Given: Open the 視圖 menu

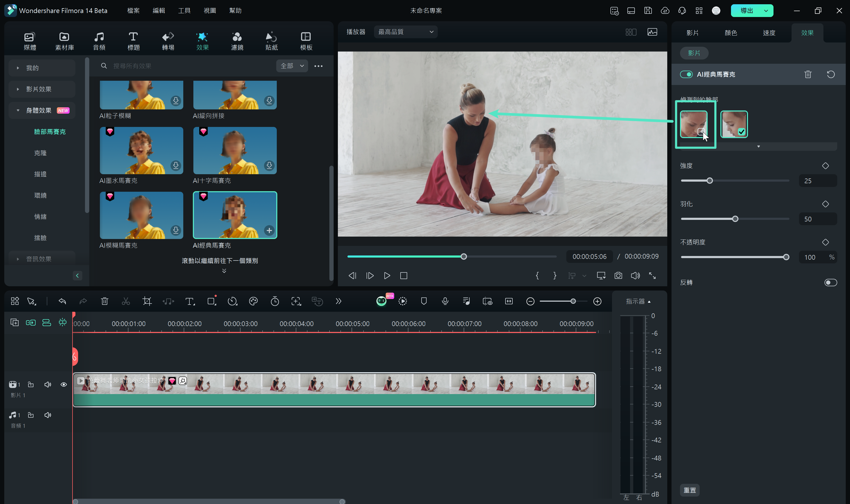Looking at the screenshot, I should tap(210, 11).
